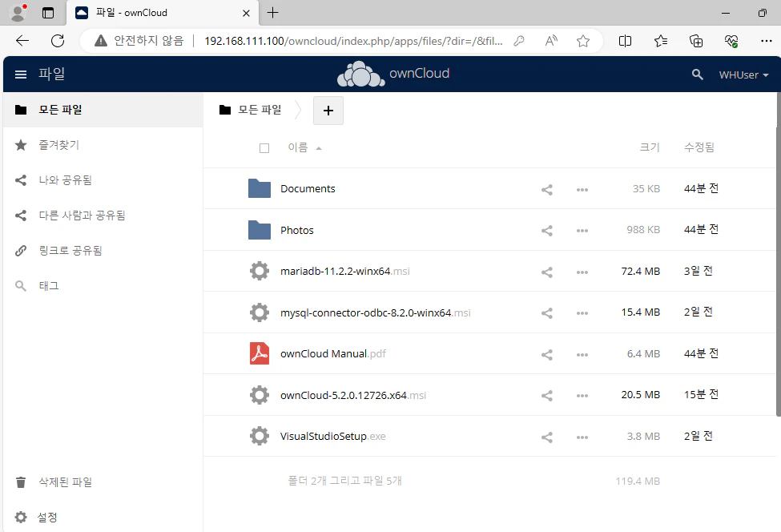781x532 pixels.
Task: Click the mariadb msi gear file icon
Action: pos(260,271)
